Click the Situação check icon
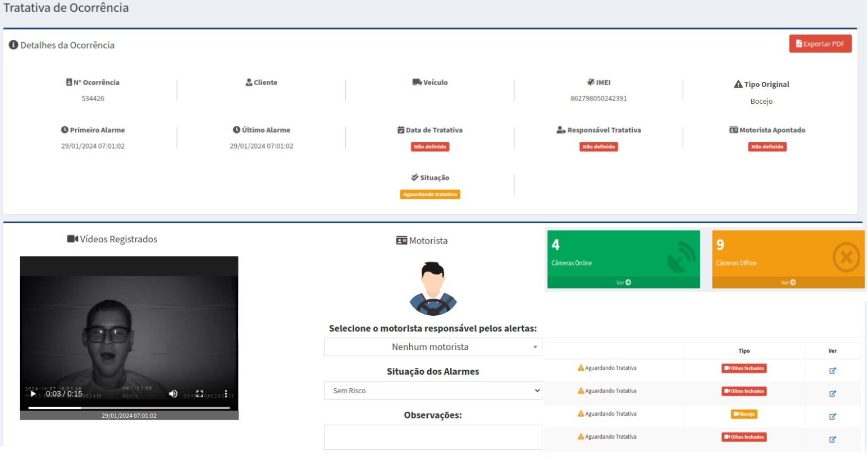The width and height of the screenshot is (868, 460). click(x=414, y=177)
